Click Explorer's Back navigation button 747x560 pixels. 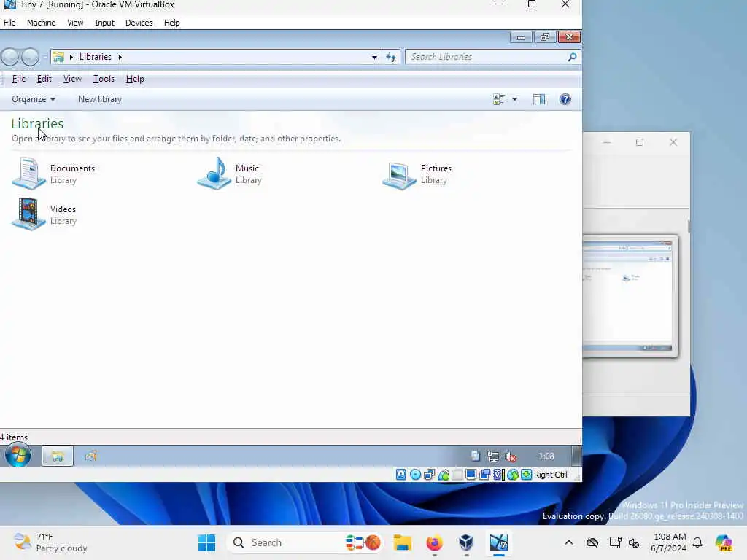point(9,57)
